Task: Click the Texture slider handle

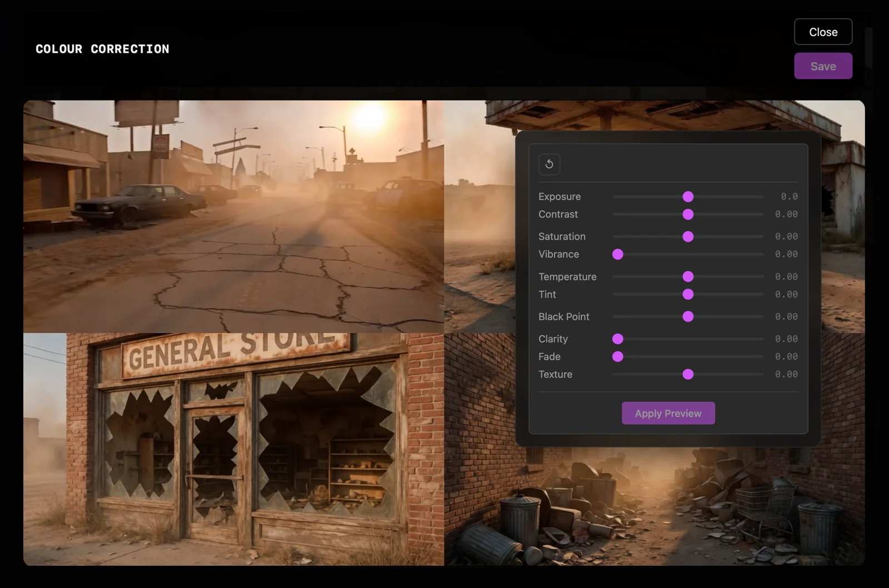Action: coord(688,375)
